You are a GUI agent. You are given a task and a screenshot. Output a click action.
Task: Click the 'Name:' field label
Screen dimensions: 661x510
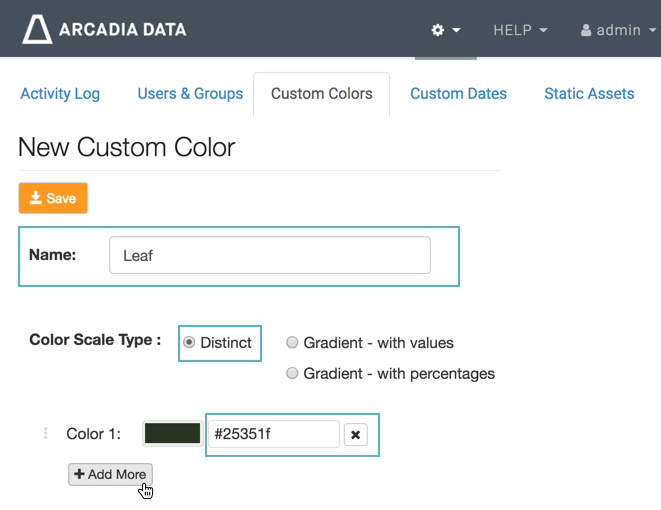(x=53, y=255)
